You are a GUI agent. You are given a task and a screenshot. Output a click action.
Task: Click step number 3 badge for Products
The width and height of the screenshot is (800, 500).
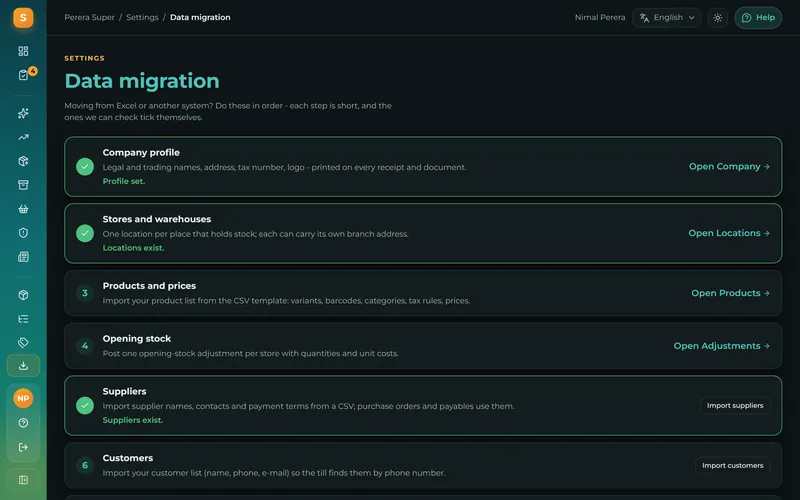85,293
